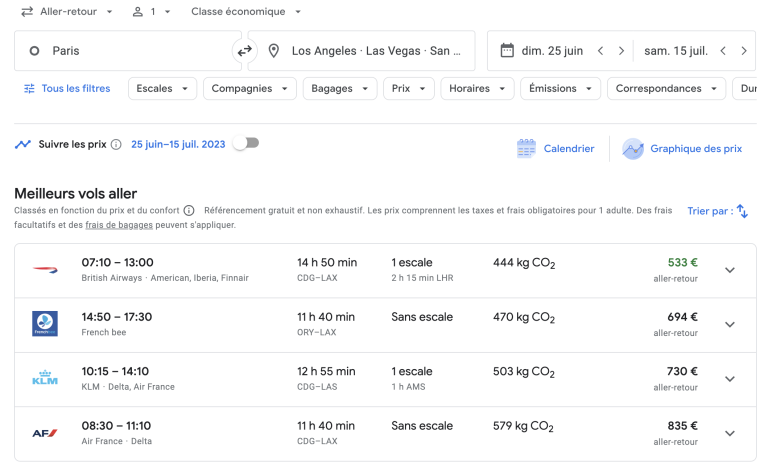Go to next departure date

coord(621,50)
